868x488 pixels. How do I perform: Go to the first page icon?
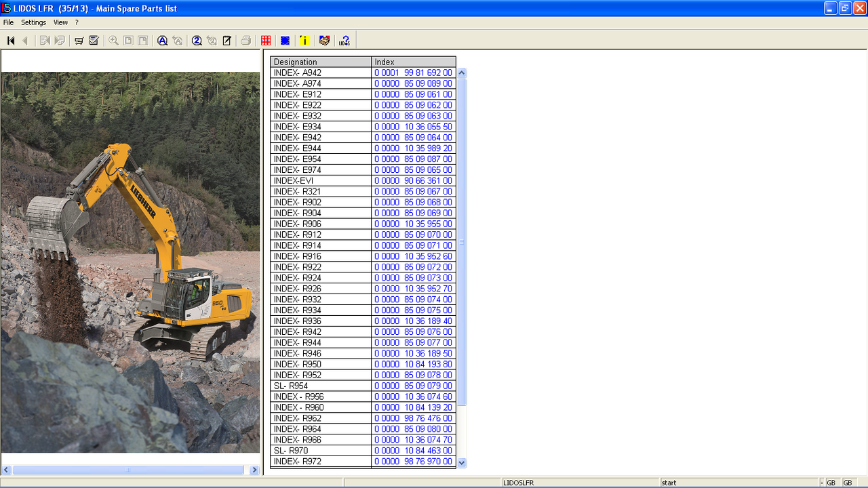[x=11, y=41]
